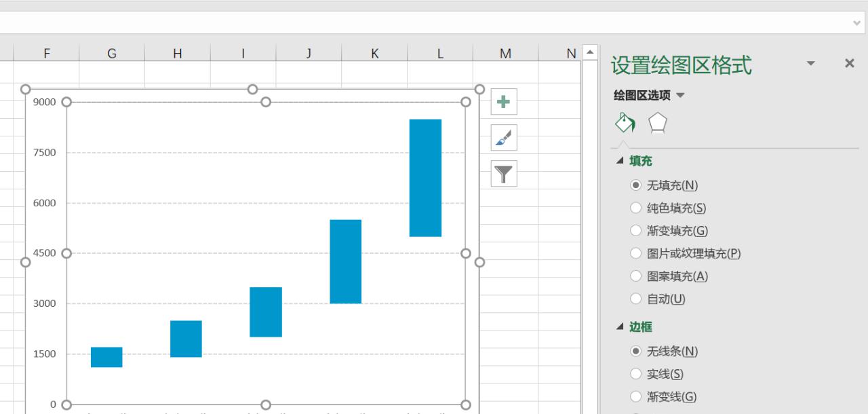
Task: Select the 渐变线(G) border radio option
Action: 635,396
